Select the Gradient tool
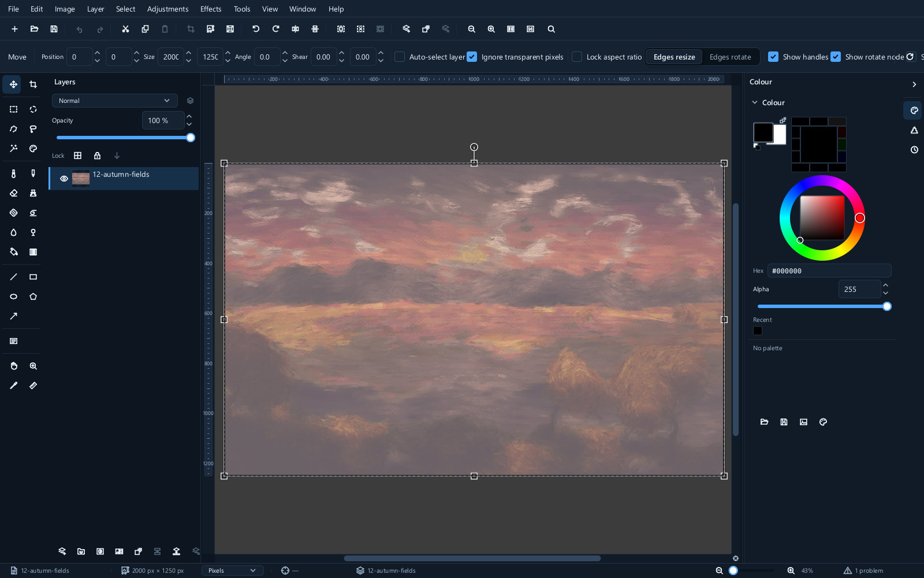The width and height of the screenshot is (924, 578). point(33,252)
